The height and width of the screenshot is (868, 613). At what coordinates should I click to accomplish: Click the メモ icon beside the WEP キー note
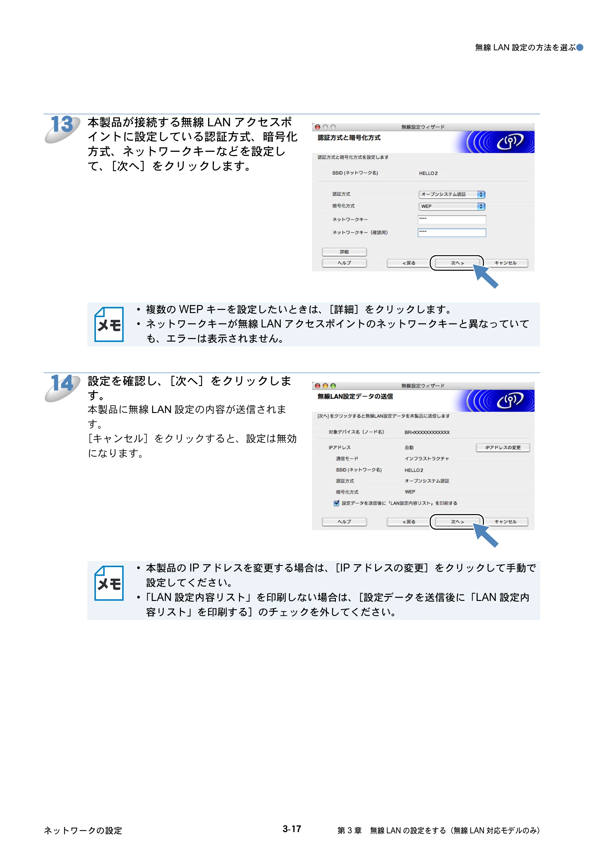[x=109, y=324]
